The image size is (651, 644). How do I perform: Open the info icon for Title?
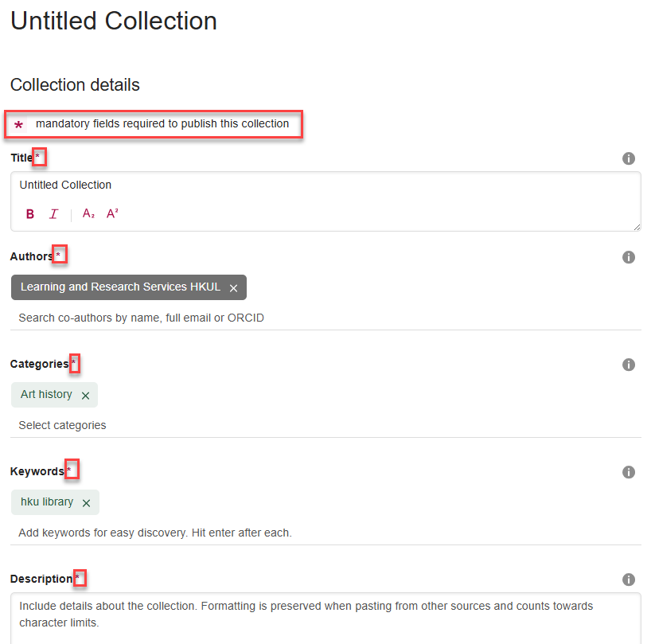pos(628,158)
